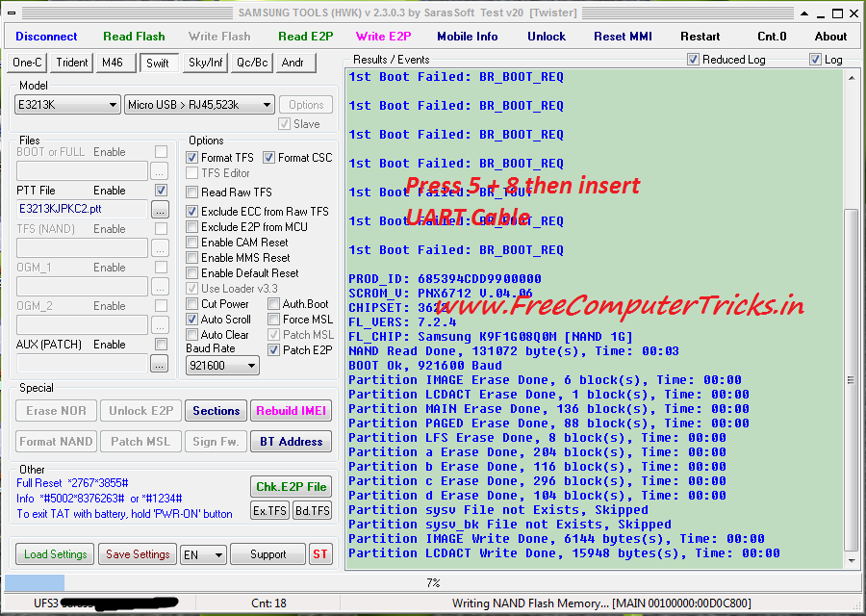Toggle BOOT or FULL Enable checkbox
The height and width of the screenshot is (616, 866).
pos(161,152)
